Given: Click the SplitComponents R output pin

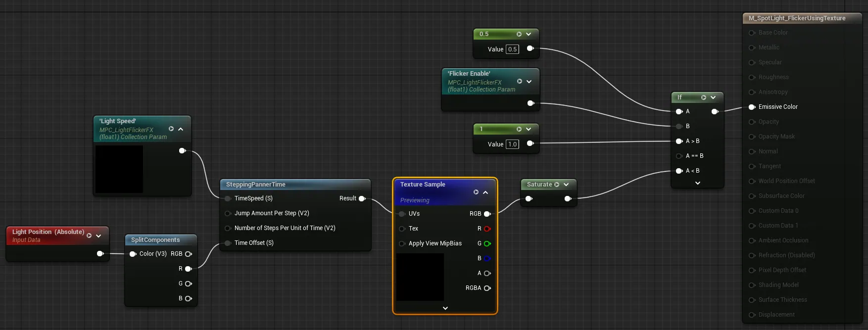Looking at the screenshot, I should [x=188, y=269].
